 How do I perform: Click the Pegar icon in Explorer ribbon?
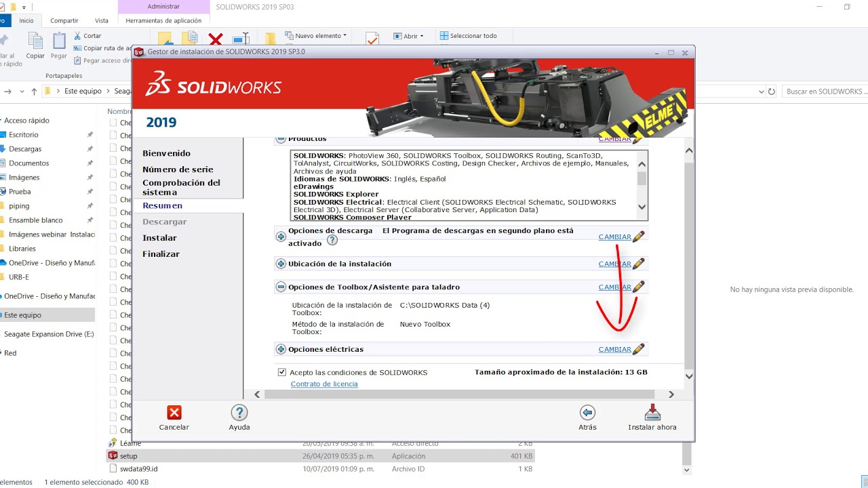(x=59, y=41)
